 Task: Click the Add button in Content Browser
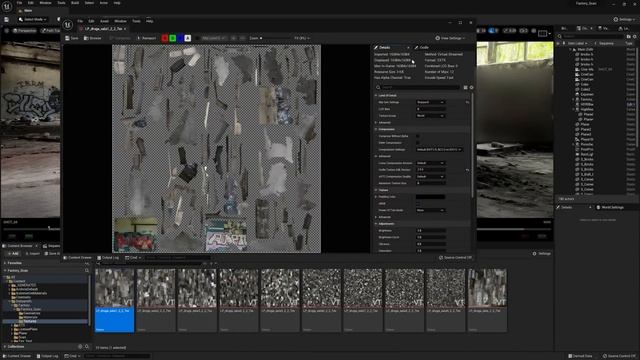tap(13, 253)
